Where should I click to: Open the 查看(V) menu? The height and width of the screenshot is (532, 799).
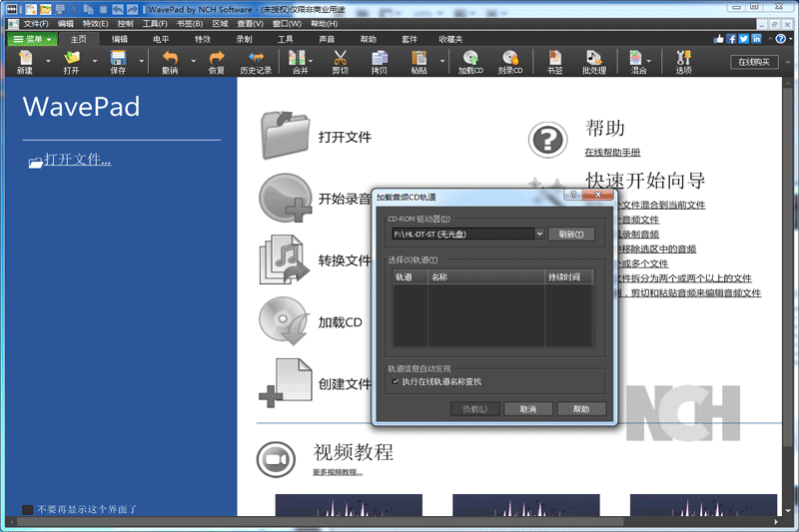pos(250,23)
